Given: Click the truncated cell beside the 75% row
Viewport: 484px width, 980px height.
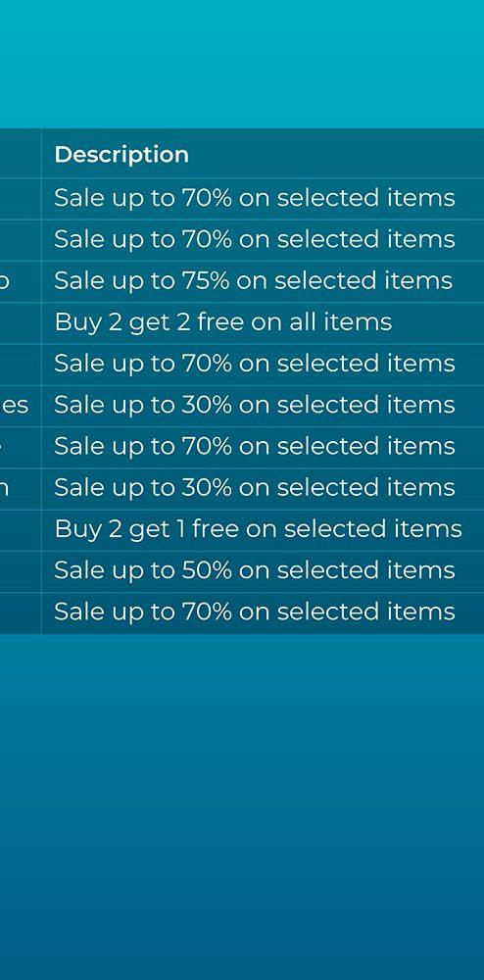Looking at the screenshot, I should pos(21,281).
